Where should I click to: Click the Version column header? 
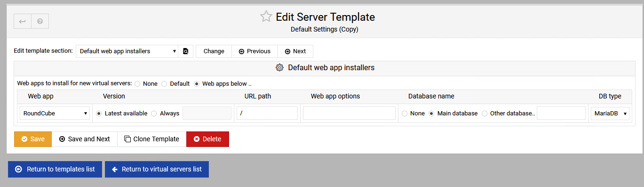[114, 96]
